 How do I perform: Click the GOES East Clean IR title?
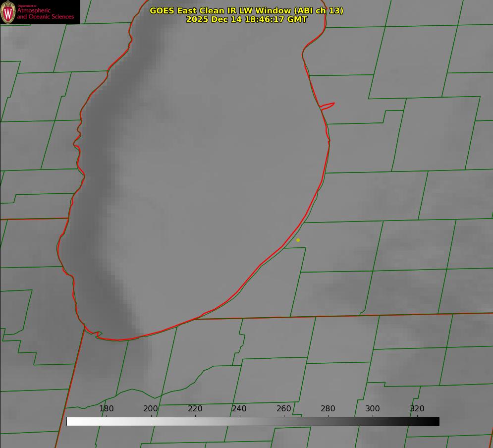[246, 10]
